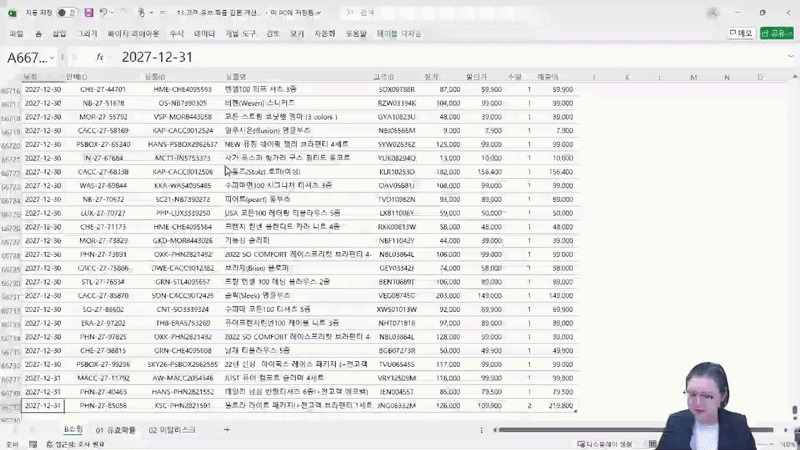Screen dimensions: 800x450
Task: Open the 파일 menu
Action: click(x=16, y=33)
